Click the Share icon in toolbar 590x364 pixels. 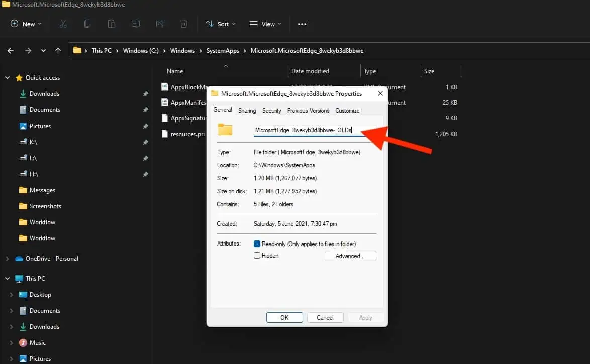point(159,24)
